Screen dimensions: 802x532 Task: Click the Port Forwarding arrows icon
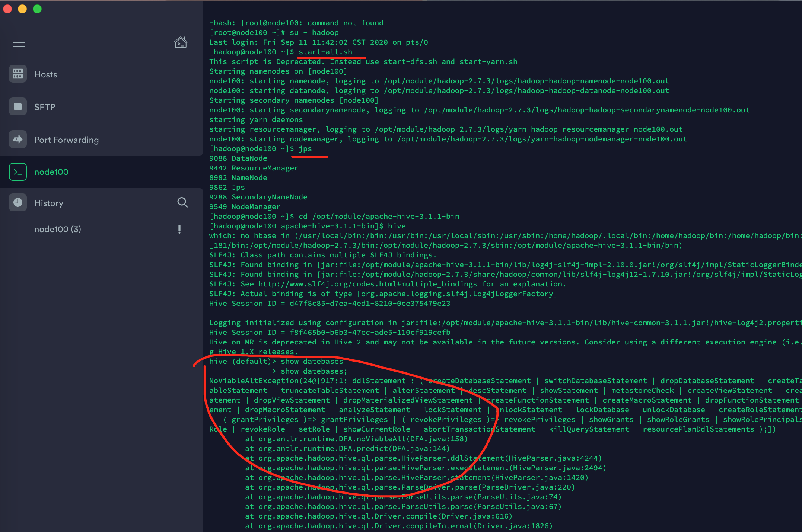17,140
